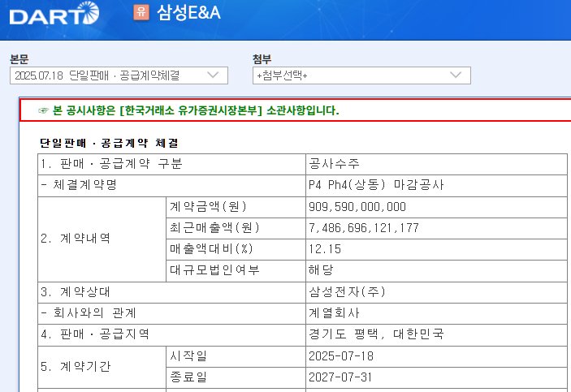Click the '5. 계약기간' cell
This screenshot has width=571, height=392.
102,367
